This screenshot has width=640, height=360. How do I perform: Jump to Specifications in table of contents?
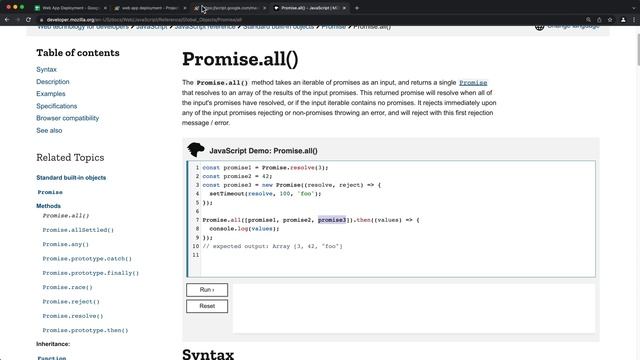click(56, 106)
